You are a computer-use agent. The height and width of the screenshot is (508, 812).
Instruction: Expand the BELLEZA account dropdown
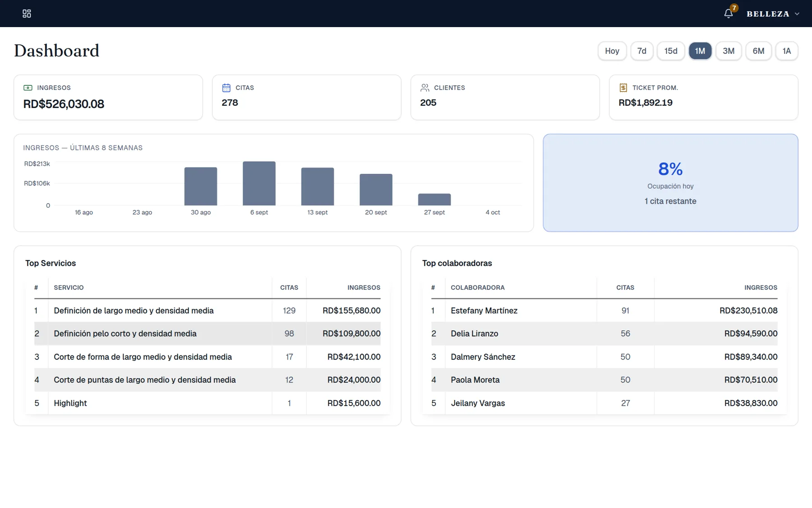[x=773, y=14]
